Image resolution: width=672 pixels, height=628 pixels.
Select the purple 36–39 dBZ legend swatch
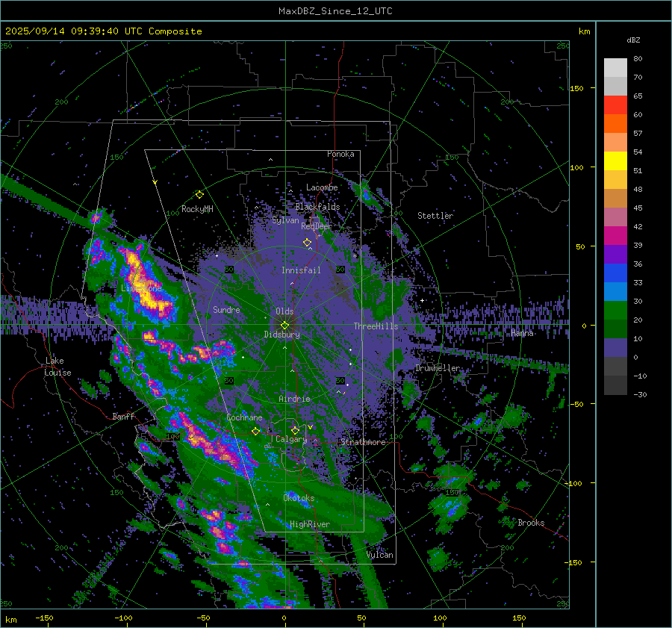pos(615,255)
